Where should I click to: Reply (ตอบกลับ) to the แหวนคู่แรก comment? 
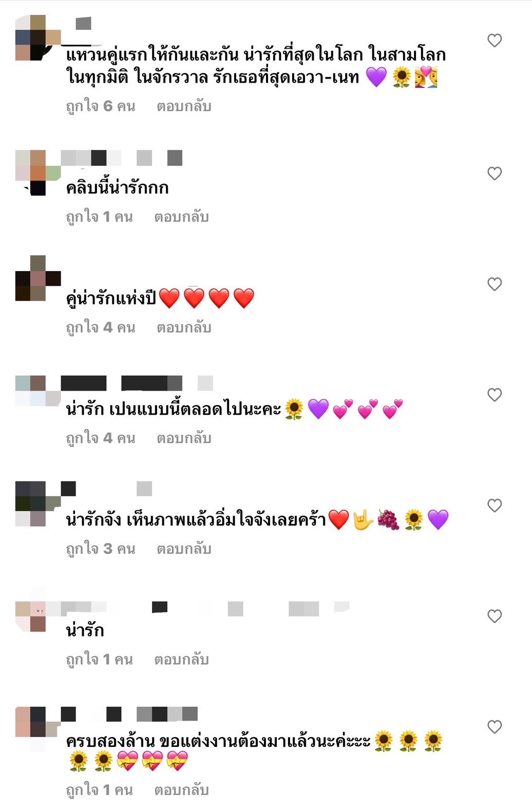pyautogui.click(x=184, y=106)
